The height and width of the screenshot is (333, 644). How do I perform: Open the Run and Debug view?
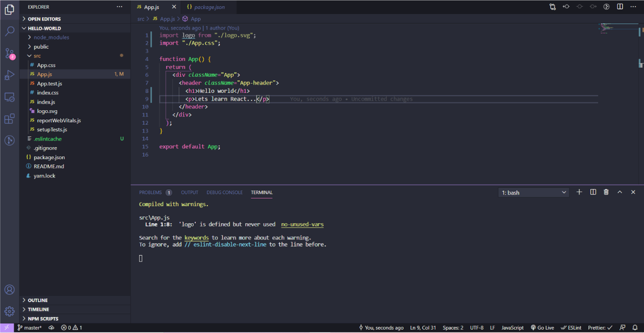[x=10, y=75]
